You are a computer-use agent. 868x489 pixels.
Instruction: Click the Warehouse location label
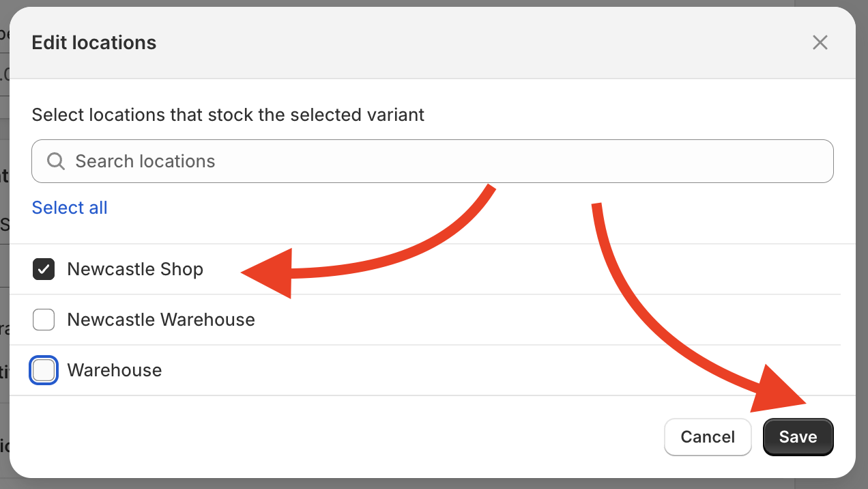(115, 370)
